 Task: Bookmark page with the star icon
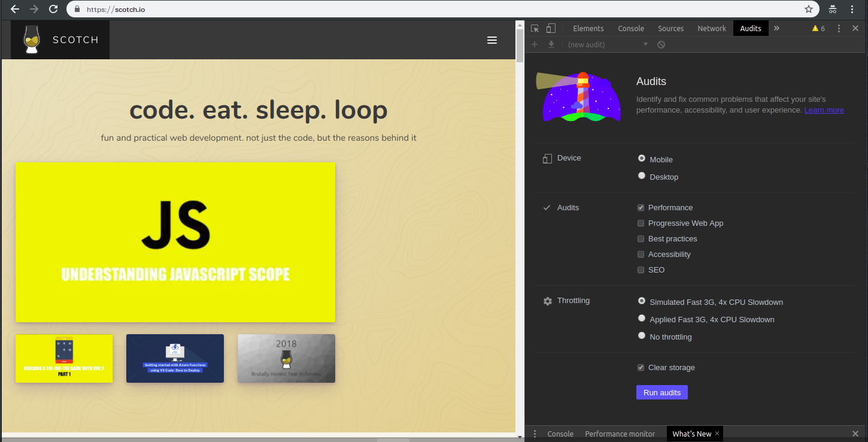(x=809, y=9)
